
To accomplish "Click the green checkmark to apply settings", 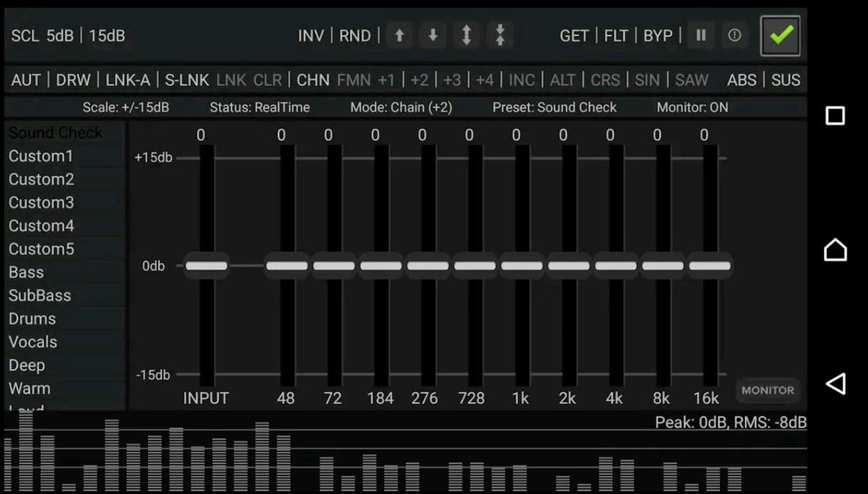I will [x=780, y=34].
